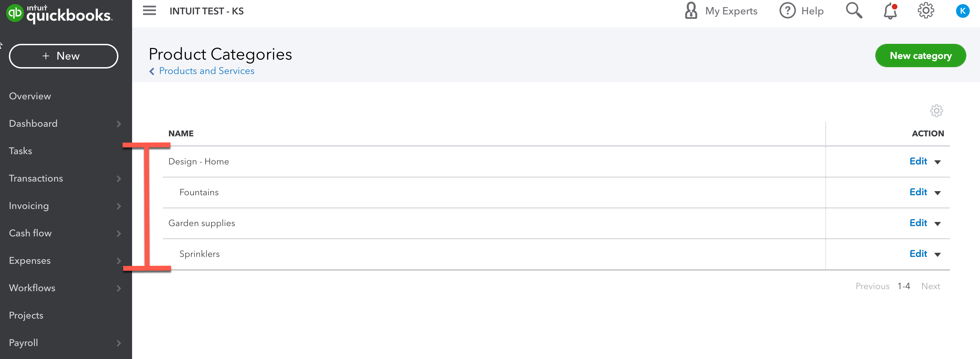Open the + New button
Screen dimensions: 980x359
tap(63, 55)
